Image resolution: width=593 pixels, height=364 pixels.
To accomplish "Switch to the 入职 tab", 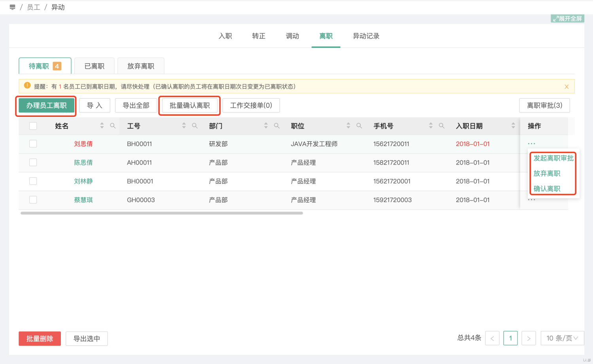I will tap(225, 36).
